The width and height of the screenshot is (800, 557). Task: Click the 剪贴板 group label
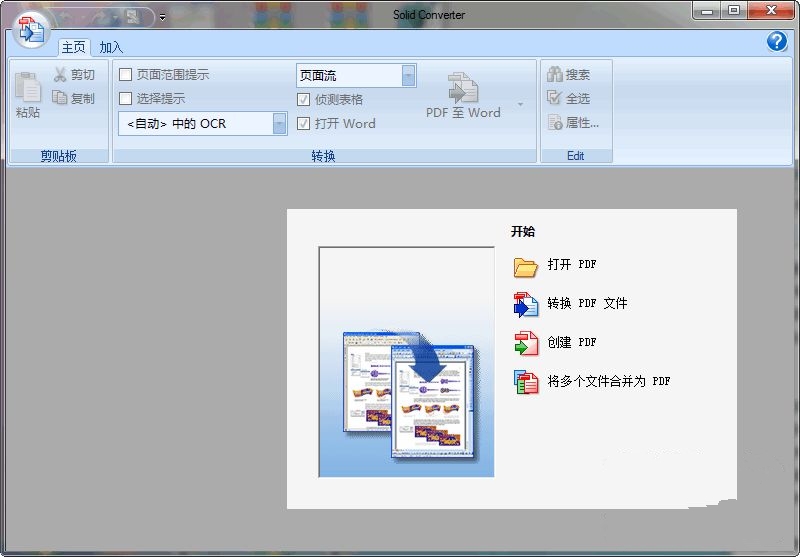click(59, 156)
